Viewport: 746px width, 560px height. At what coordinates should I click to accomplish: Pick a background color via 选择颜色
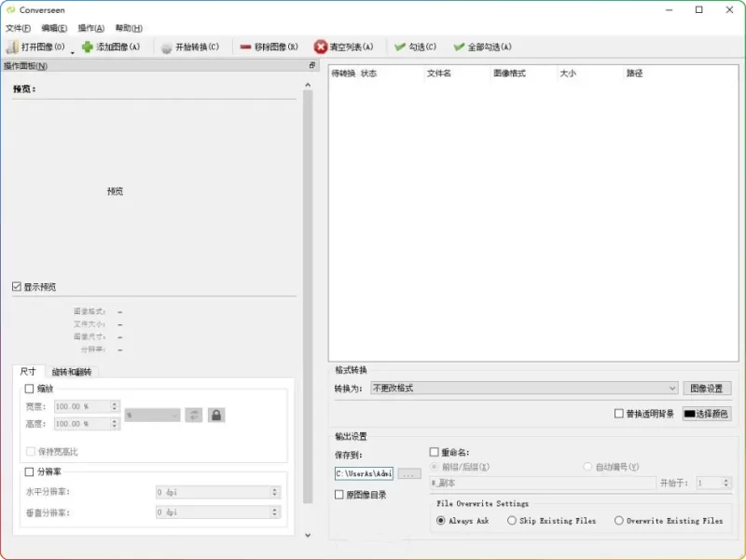(704, 412)
